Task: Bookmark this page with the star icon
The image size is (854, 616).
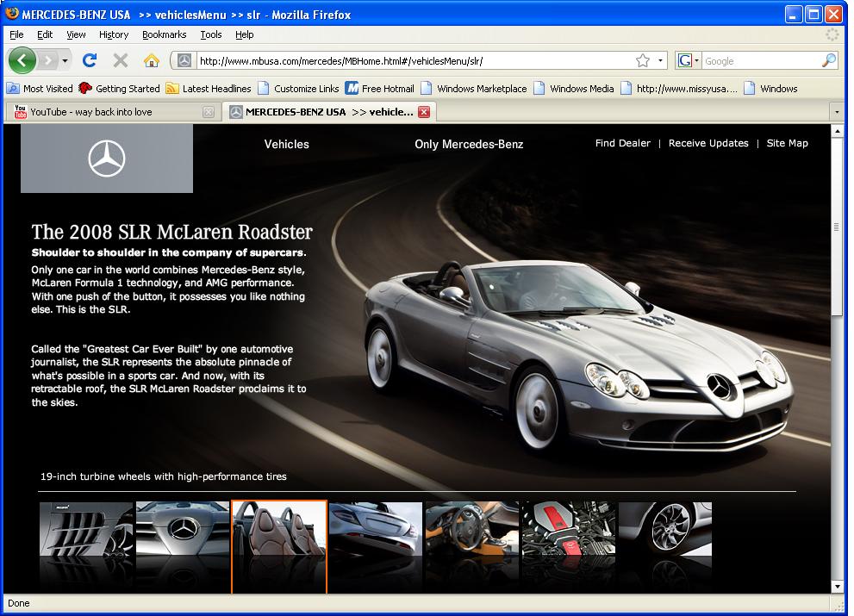Action: click(643, 61)
